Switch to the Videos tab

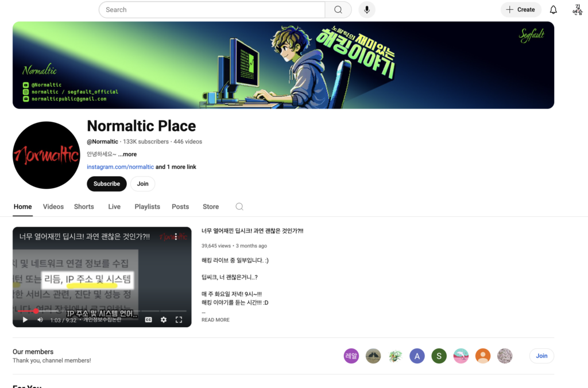pos(53,207)
